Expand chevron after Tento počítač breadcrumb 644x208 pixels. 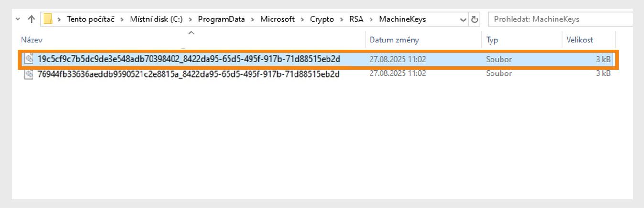click(x=122, y=20)
